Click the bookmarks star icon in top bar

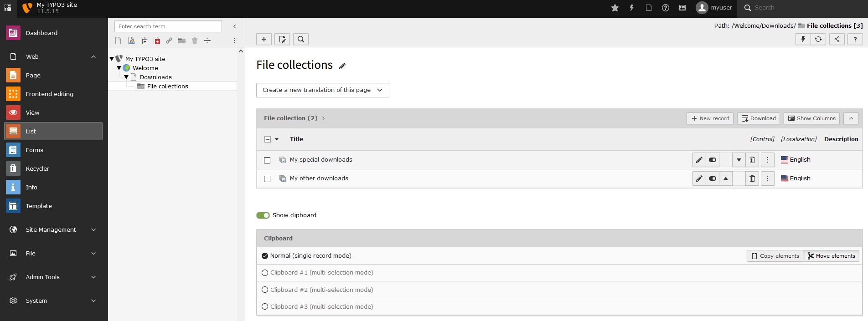(615, 8)
